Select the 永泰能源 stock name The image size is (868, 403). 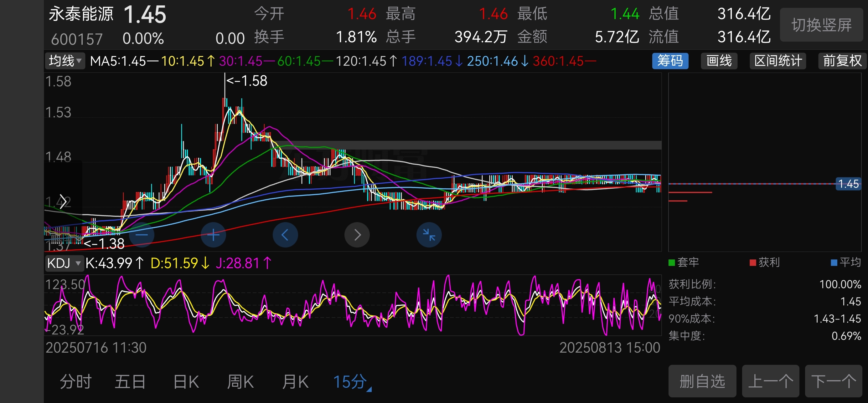81,14
